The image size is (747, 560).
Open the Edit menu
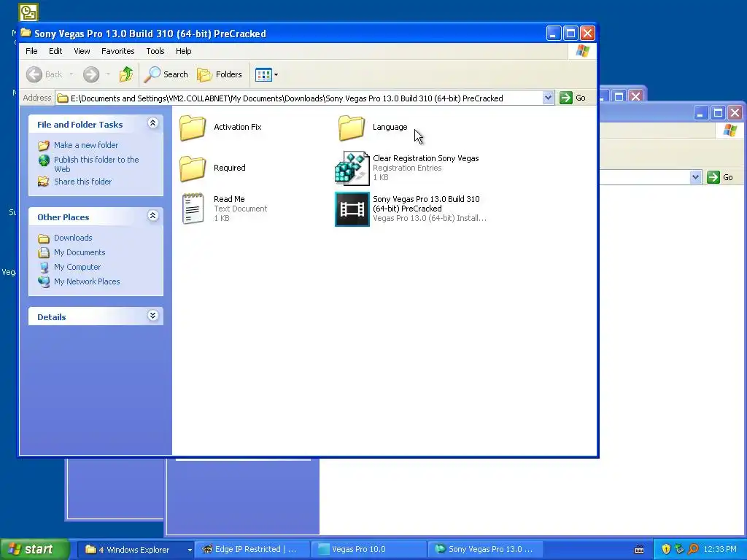tap(55, 51)
